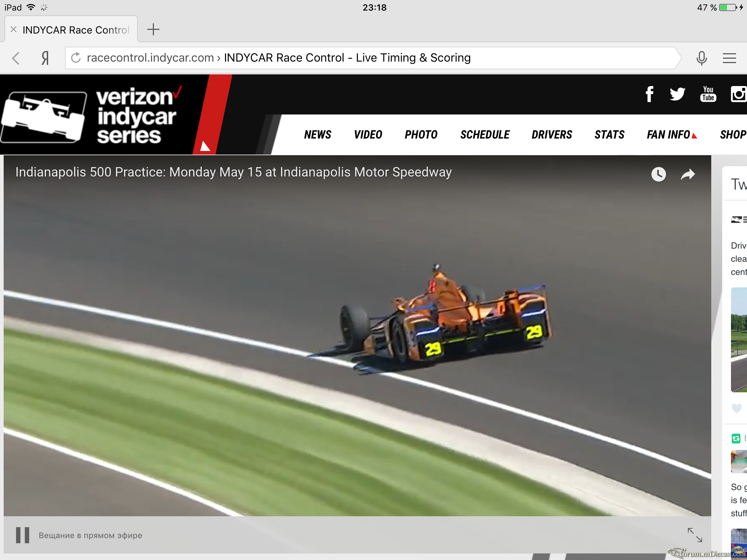Open the IndyCar YouTube channel
The width and height of the screenshot is (747, 560).
pos(708,94)
